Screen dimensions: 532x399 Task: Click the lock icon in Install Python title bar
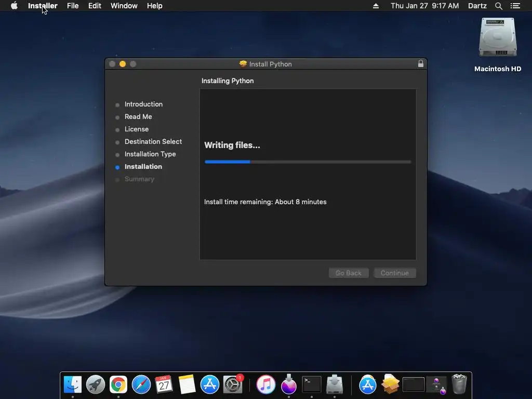pyautogui.click(x=421, y=64)
